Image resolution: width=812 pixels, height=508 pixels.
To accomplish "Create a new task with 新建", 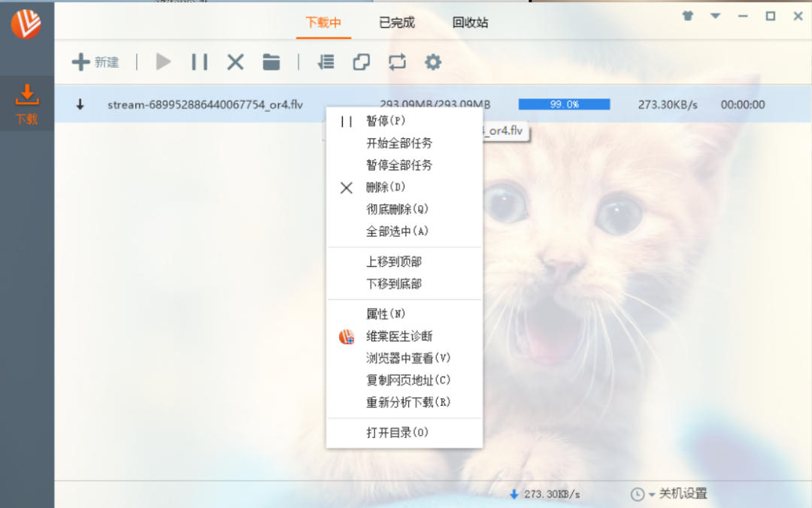I will tap(95, 62).
